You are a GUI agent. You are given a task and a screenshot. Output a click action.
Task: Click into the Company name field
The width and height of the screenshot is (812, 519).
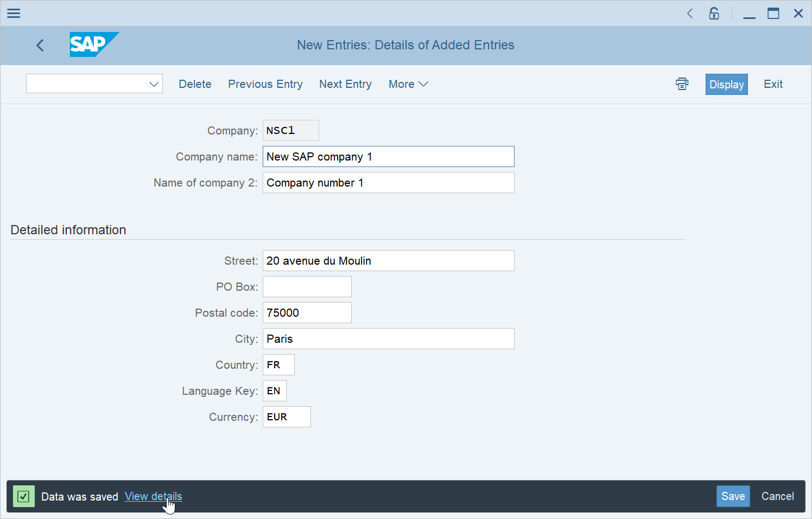coord(388,157)
